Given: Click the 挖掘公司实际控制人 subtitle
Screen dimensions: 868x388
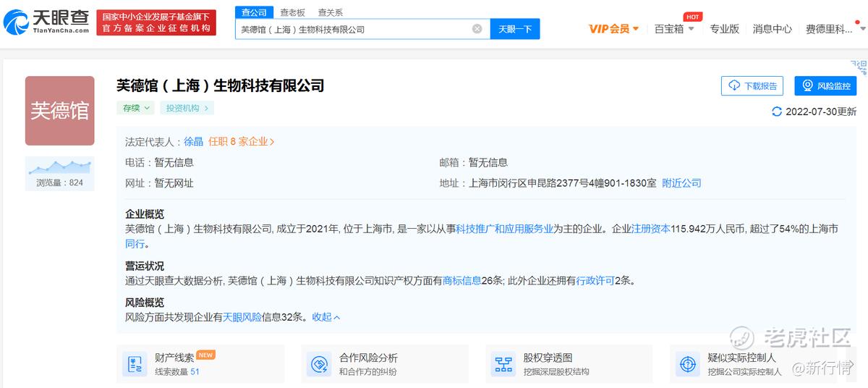Looking at the screenshot, I should tap(744, 371).
